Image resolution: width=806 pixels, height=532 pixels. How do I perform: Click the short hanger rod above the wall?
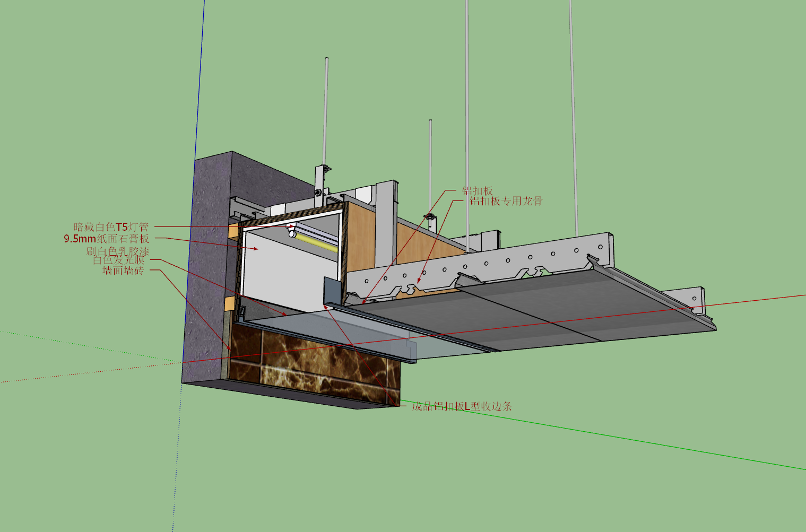coord(326,111)
